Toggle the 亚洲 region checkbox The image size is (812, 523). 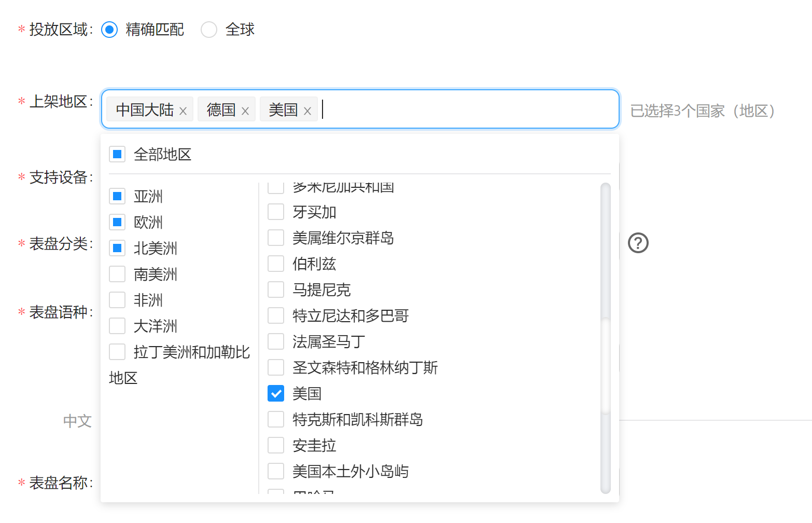coord(117,196)
